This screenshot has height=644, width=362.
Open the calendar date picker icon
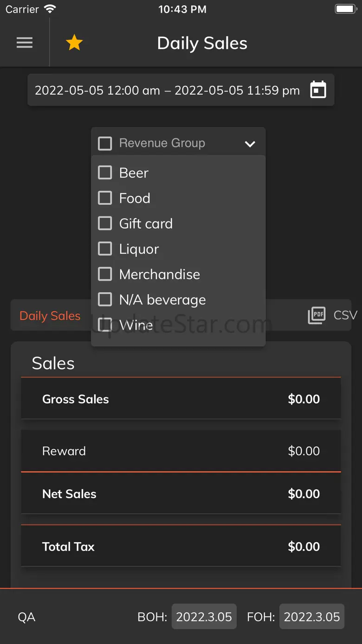coord(318,90)
